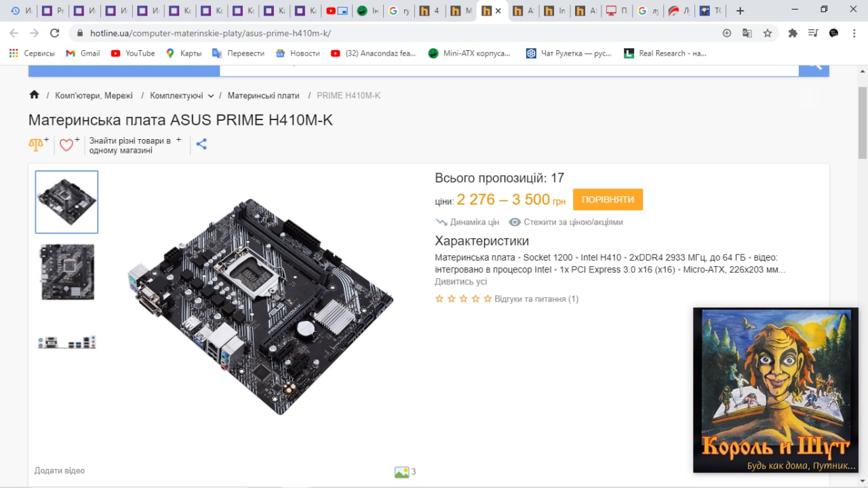Click the home breadcrumb icon
The image size is (868, 488).
click(34, 95)
